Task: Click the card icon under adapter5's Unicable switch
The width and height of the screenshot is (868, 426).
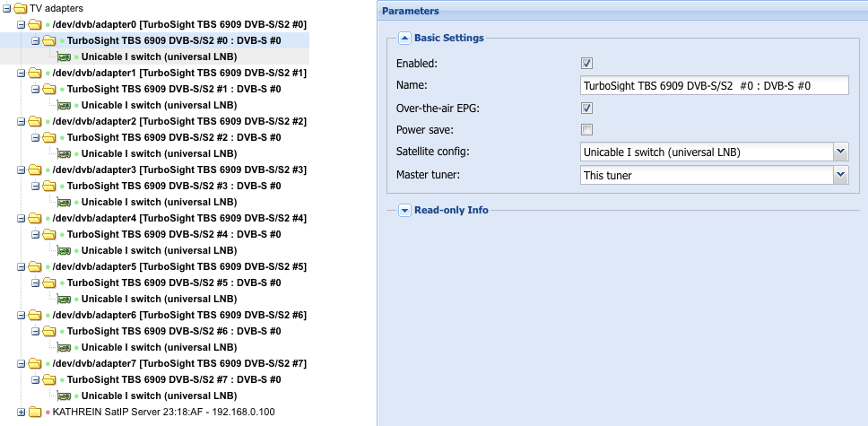Action: click(65, 300)
